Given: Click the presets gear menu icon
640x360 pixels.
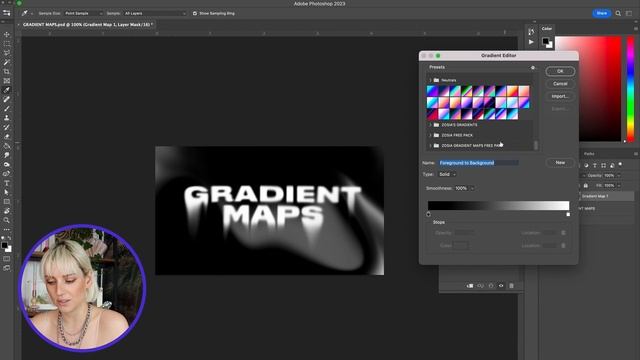Looking at the screenshot, I should point(533,67).
